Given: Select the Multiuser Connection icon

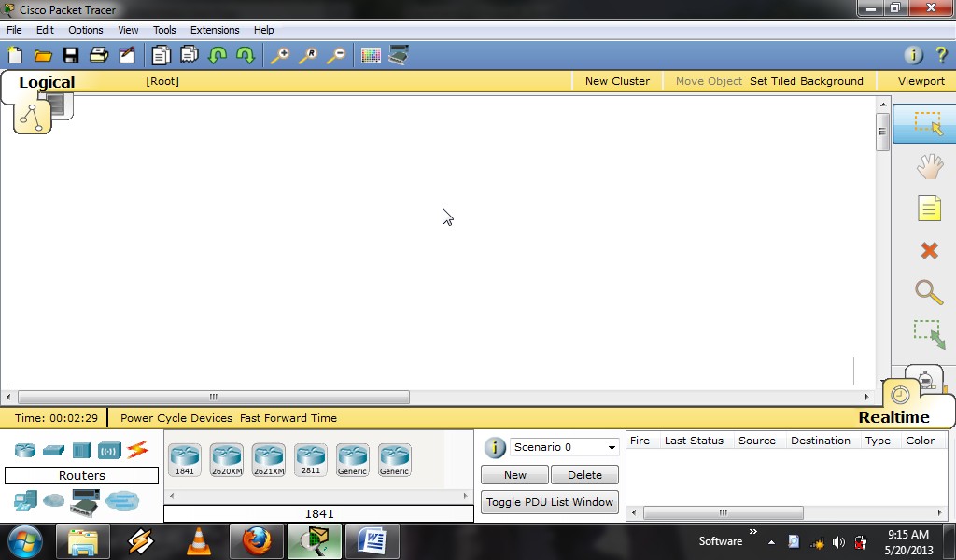Looking at the screenshot, I should coord(122,501).
